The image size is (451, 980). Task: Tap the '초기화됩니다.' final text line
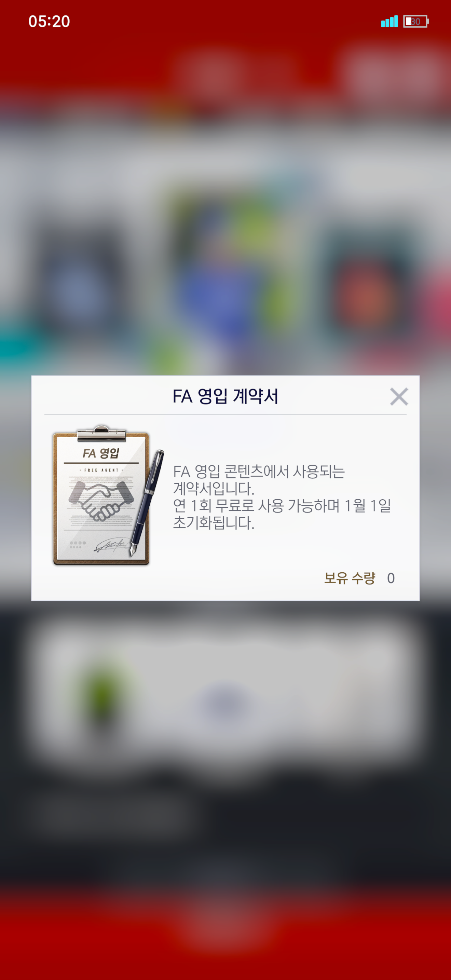(213, 523)
